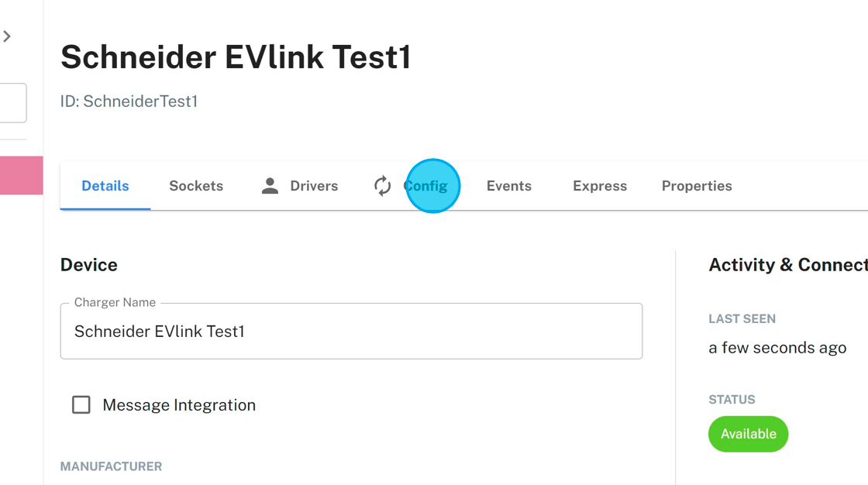Click the Schneider EVlink Test1 page title
Viewport: 868px width, 485px height.
point(236,57)
